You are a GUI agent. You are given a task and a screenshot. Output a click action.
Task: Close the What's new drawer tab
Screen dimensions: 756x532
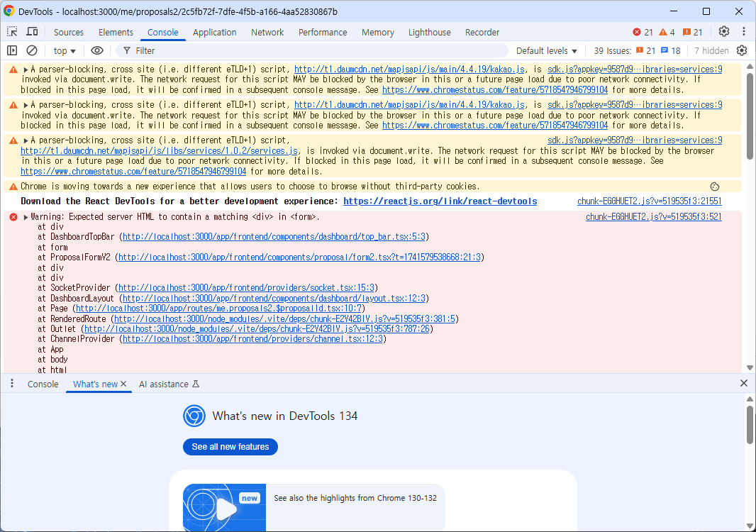click(123, 384)
